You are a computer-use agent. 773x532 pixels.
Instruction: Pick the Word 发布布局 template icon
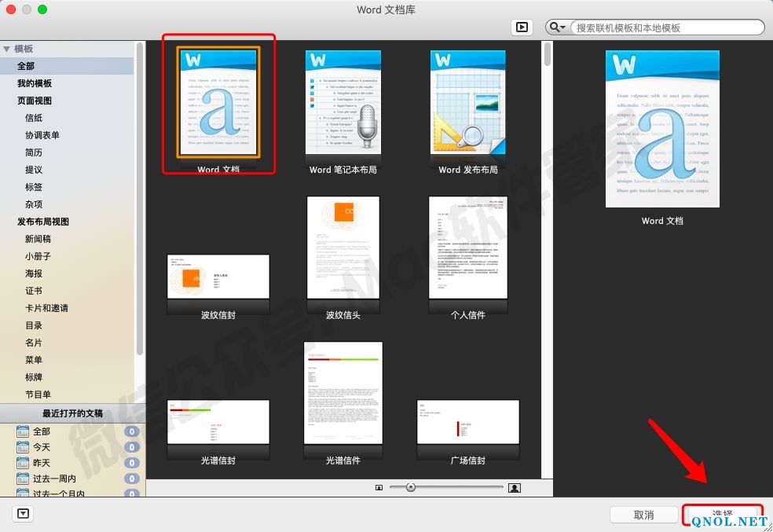(x=467, y=102)
